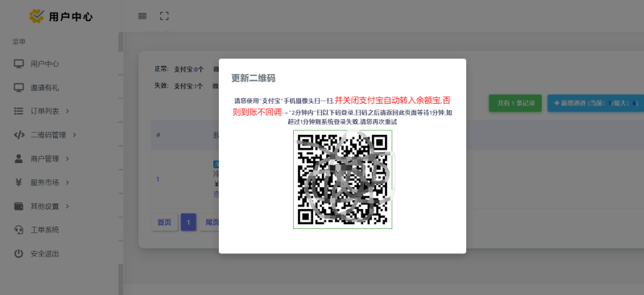This screenshot has height=295, width=644.
Task: Click the wallet icon beside 其他设置
Action: tap(19, 206)
